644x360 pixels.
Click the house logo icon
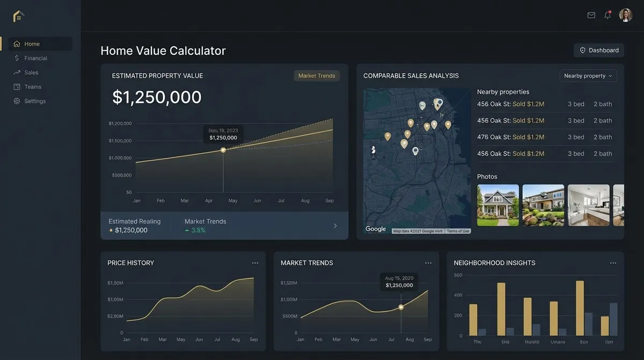tap(18, 16)
